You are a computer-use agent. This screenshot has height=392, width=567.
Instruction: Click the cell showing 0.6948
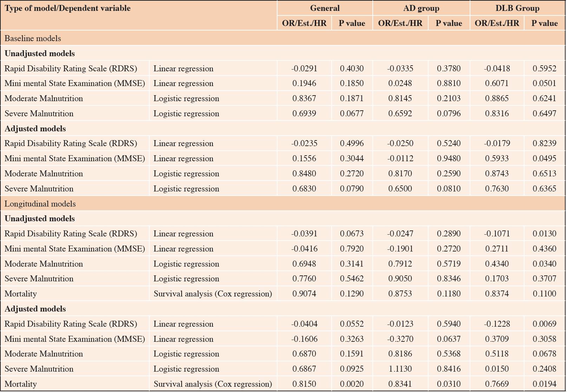[304, 264]
